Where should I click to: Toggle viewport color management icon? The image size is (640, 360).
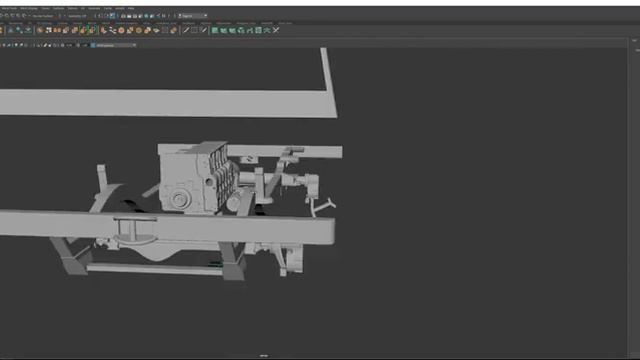93,45
